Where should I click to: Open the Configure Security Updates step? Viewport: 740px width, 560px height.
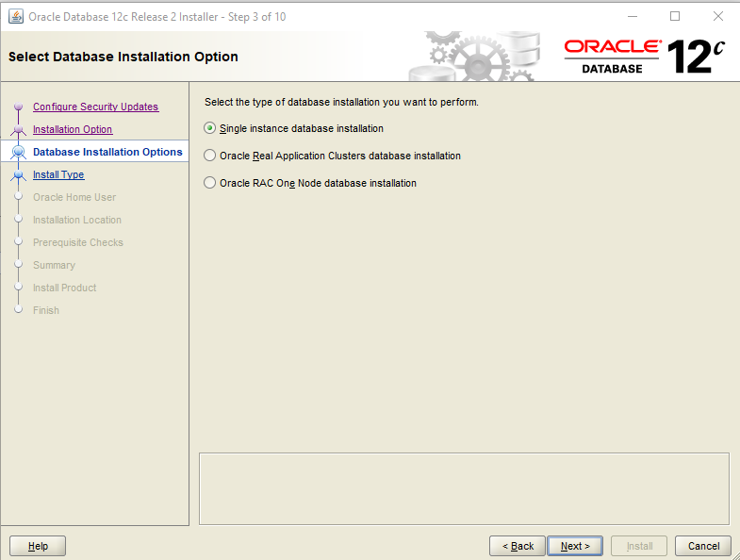96,107
